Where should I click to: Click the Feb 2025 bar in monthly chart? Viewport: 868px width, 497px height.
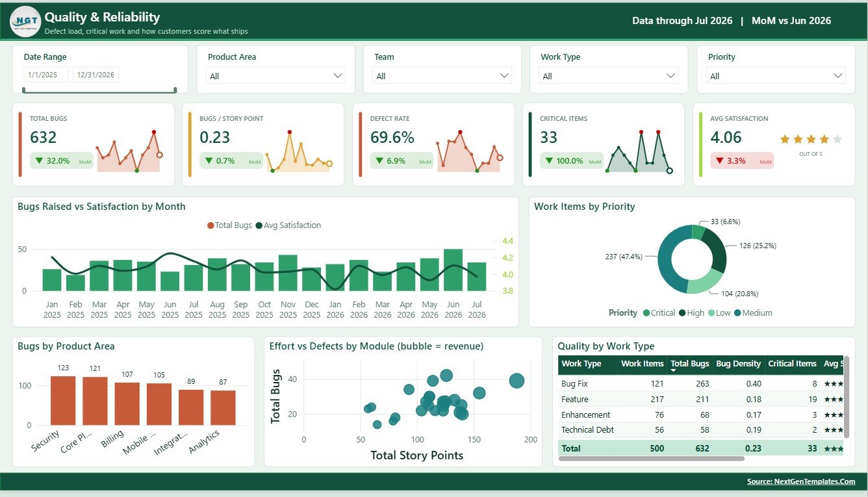(75, 283)
